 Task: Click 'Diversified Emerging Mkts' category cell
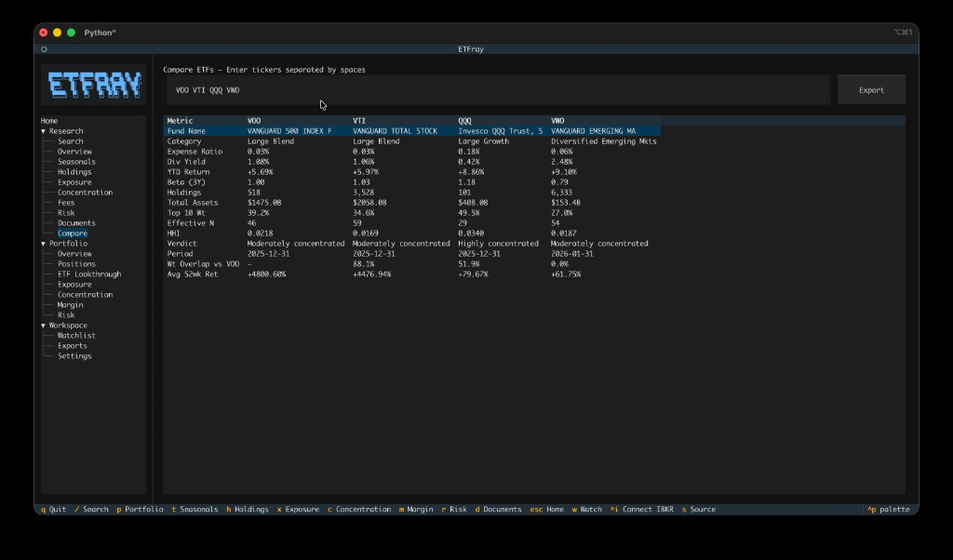(603, 141)
